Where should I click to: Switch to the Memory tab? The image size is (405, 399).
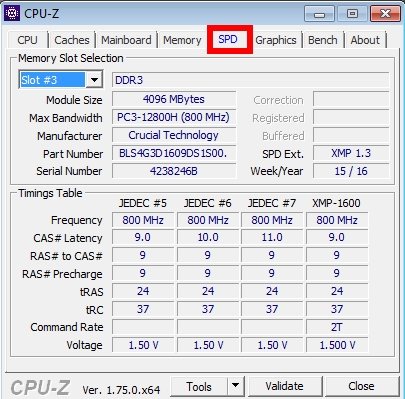182,40
